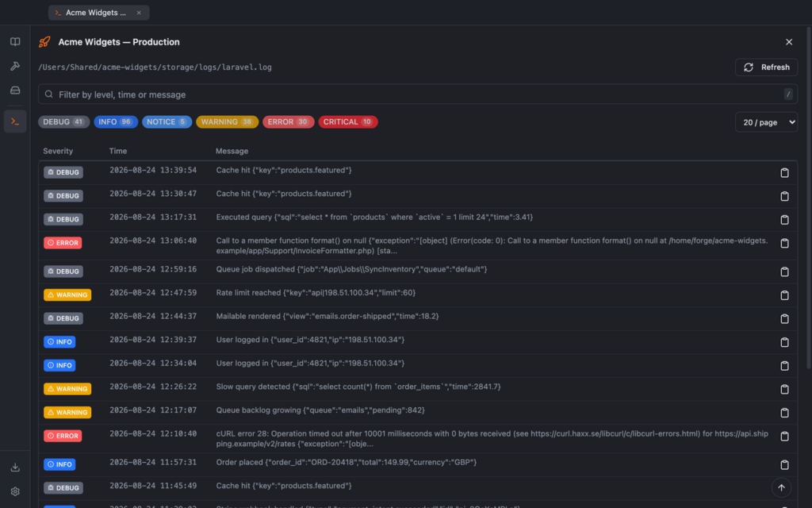
Task: Toggle the CRITICAL level filter
Action: pyautogui.click(x=348, y=121)
